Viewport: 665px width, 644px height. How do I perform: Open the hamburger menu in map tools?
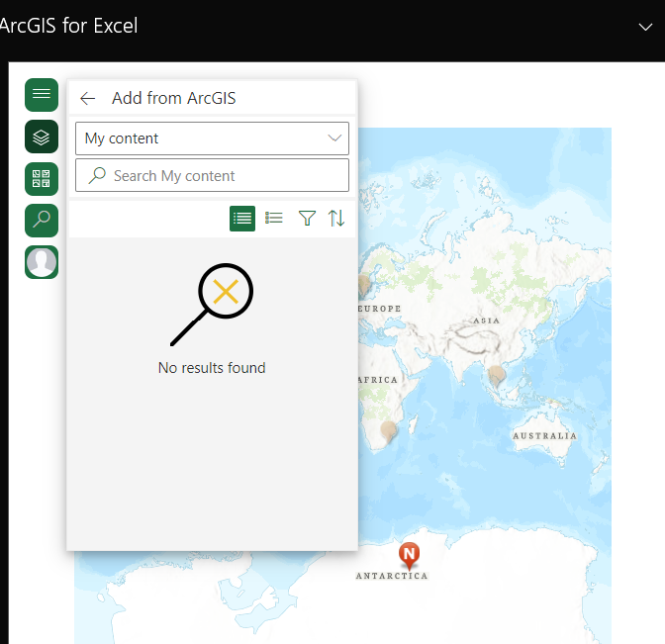[x=42, y=94]
